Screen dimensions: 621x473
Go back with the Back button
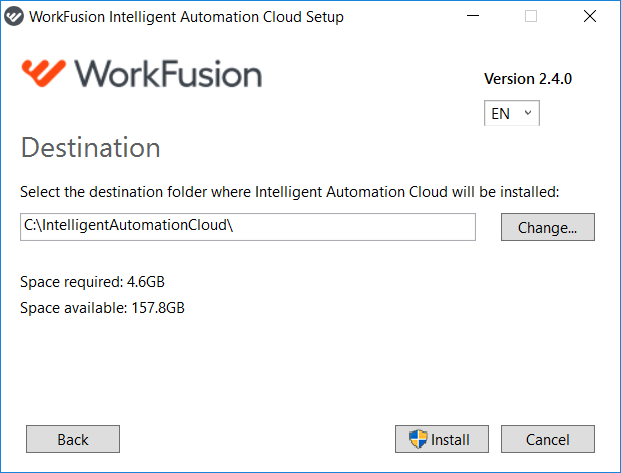click(x=73, y=439)
